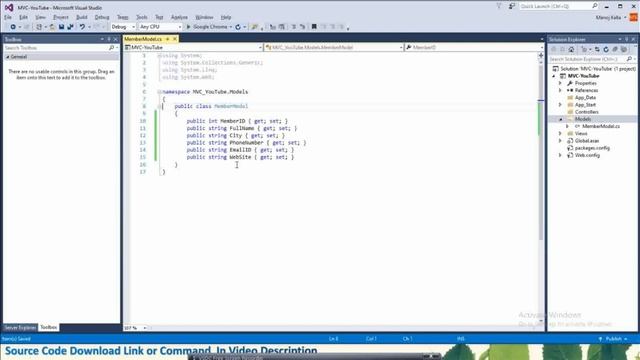Click the Save icon in the toolbar
640x360 pixels.
(61, 27)
